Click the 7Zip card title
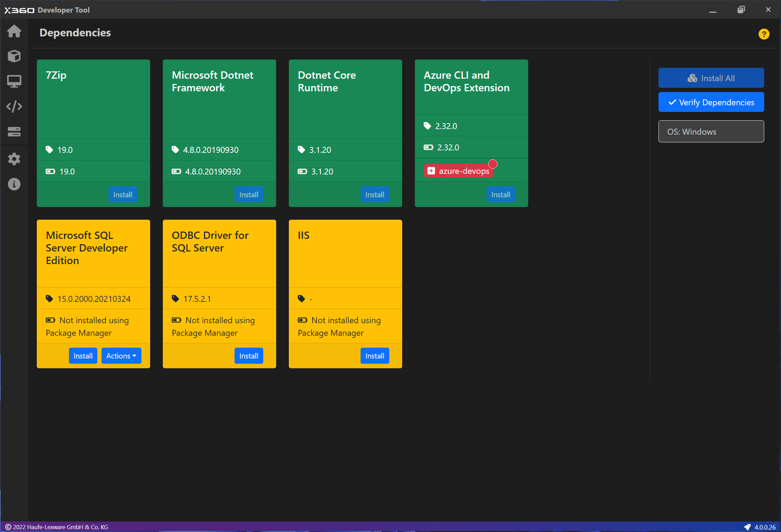The width and height of the screenshot is (781, 532). 56,75
